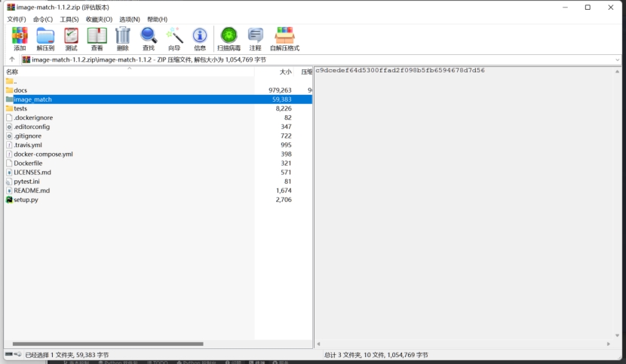
Task: Sort files by 大小 column header
Action: click(285, 72)
